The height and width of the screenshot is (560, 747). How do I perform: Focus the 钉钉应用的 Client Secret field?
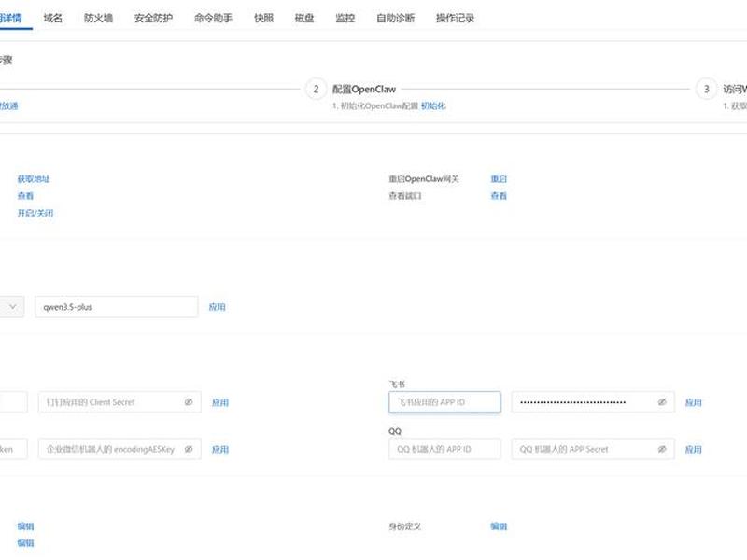pos(120,402)
